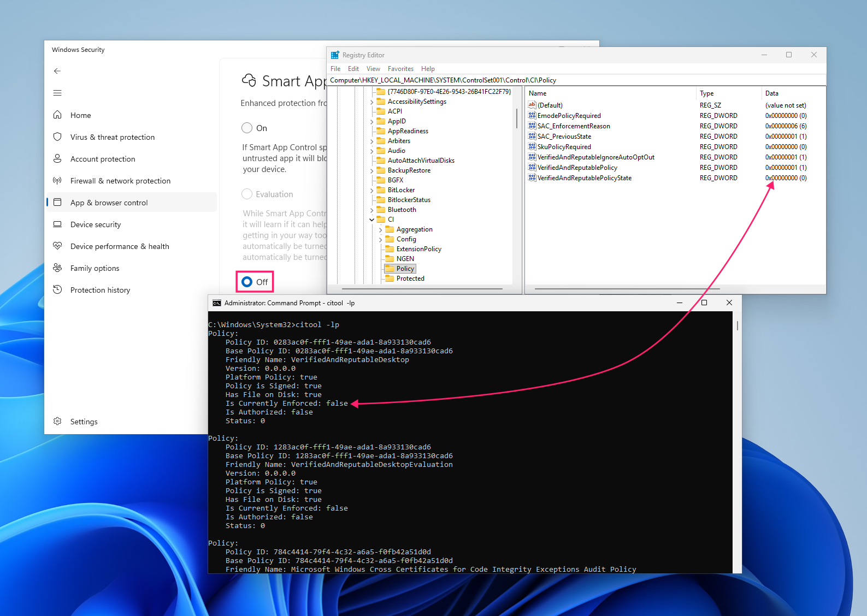Collapse the CI registry key
This screenshot has width=867, height=616.
tap(372, 220)
